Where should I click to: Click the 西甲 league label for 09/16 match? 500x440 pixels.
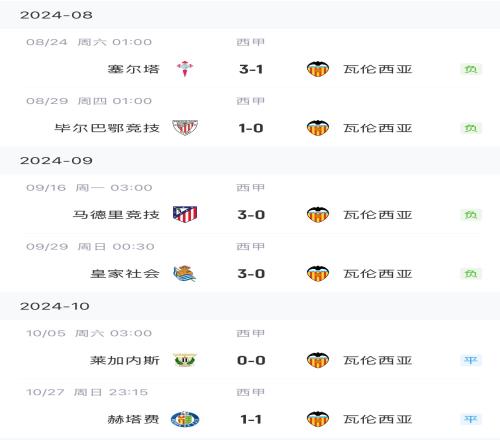click(x=250, y=188)
